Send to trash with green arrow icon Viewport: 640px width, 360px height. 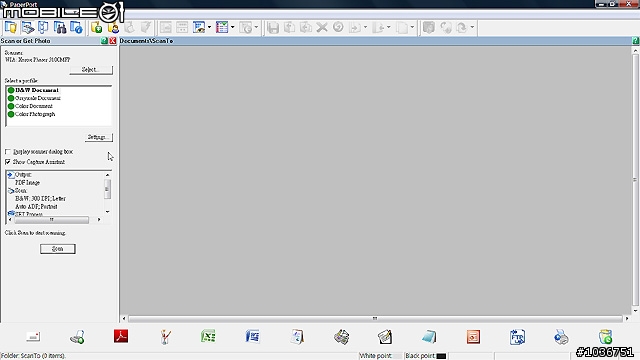click(x=606, y=337)
